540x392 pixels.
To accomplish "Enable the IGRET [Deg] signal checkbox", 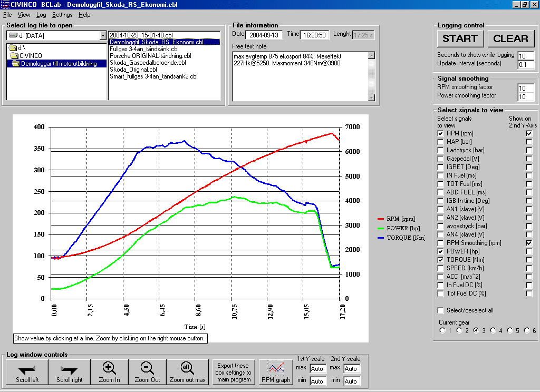I will pyautogui.click(x=440, y=167).
